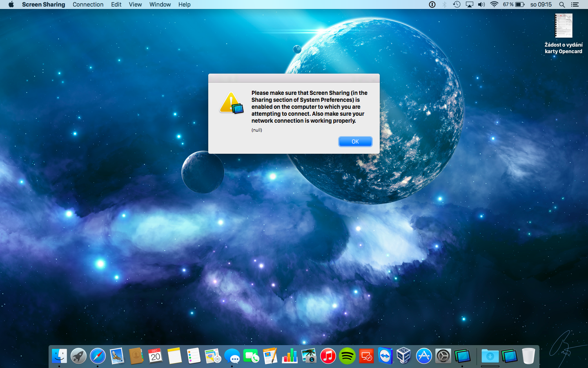Open Messages from the Dock
Image resolution: width=588 pixels, height=368 pixels.
[x=232, y=356]
